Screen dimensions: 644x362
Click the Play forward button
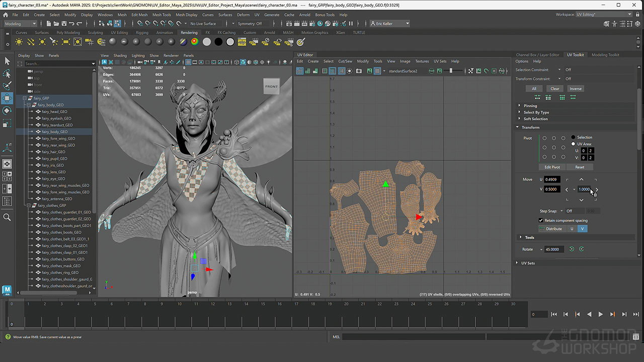coord(600,314)
